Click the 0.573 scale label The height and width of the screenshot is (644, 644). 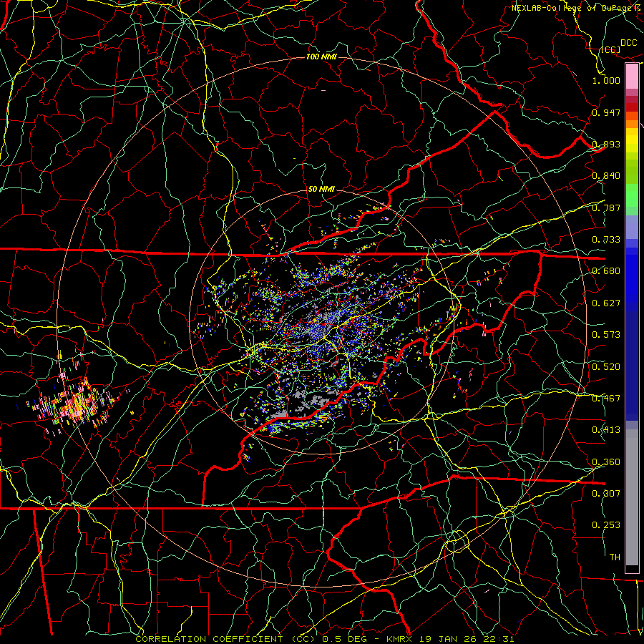pos(606,334)
